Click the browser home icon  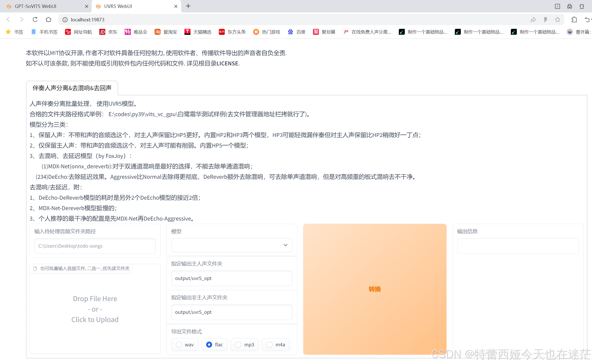(x=49, y=19)
